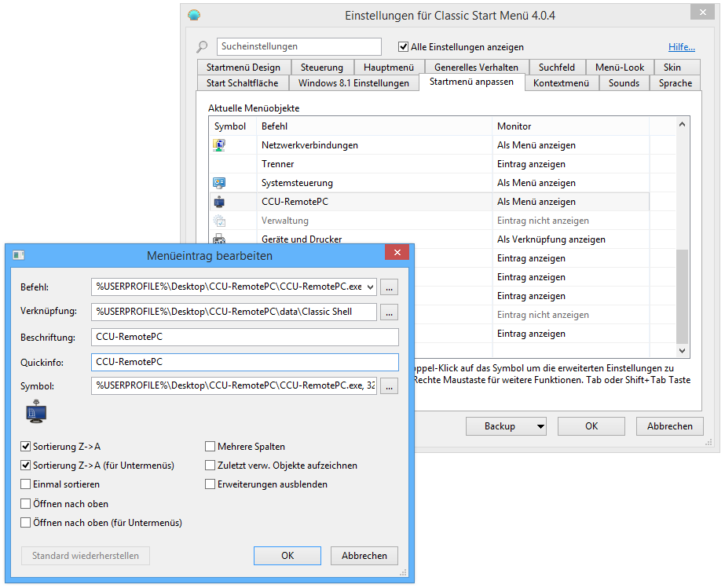Open the Start Schaltfläche tab
The height and width of the screenshot is (588, 725).
point(242,83)
